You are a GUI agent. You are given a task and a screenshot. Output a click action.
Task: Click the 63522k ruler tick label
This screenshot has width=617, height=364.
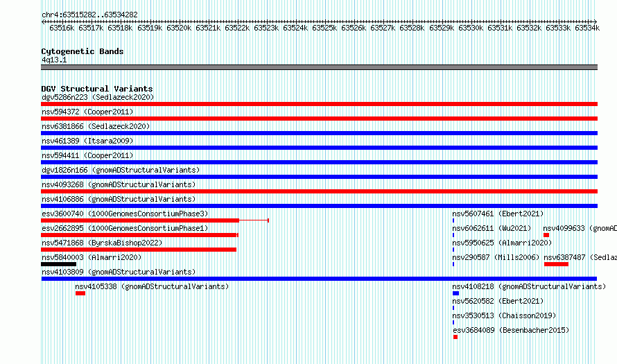237,28
